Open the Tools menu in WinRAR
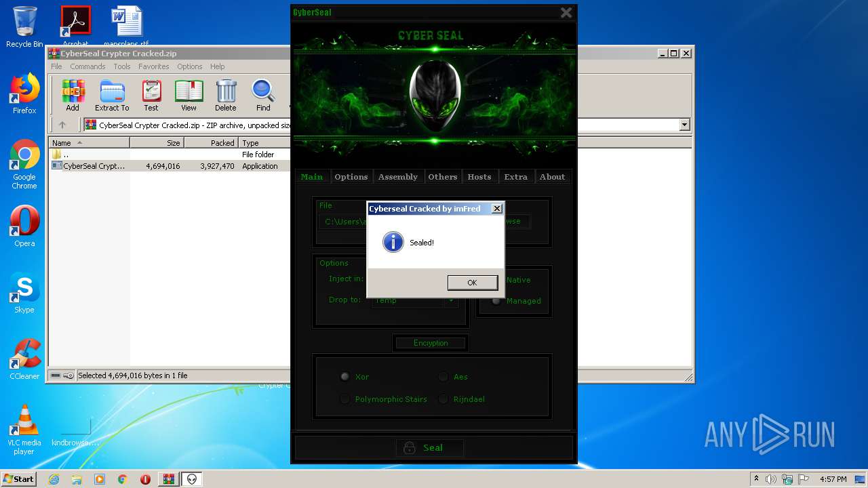Screen dimensions: 868x488 pos(122,66)
